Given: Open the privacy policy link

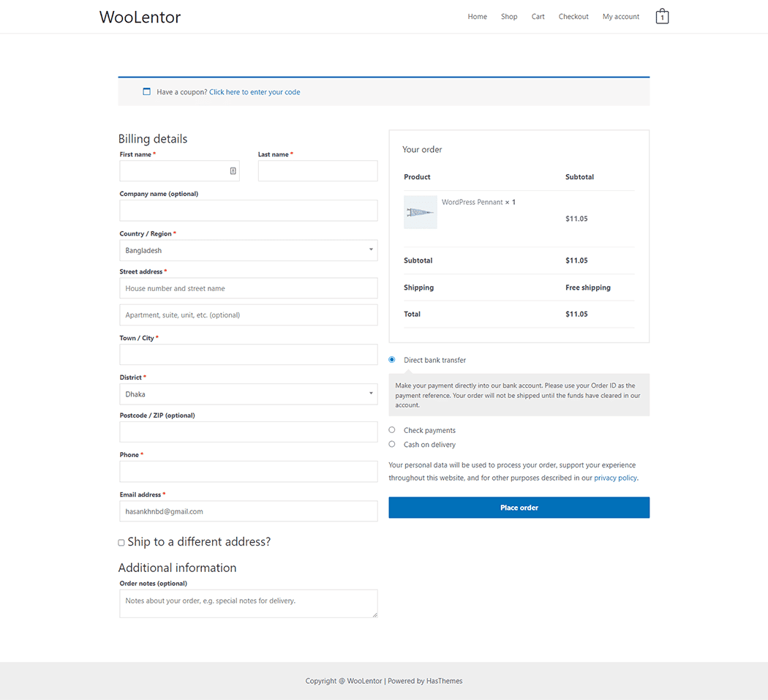Looking at the screenshot, I should click(615, 477).
